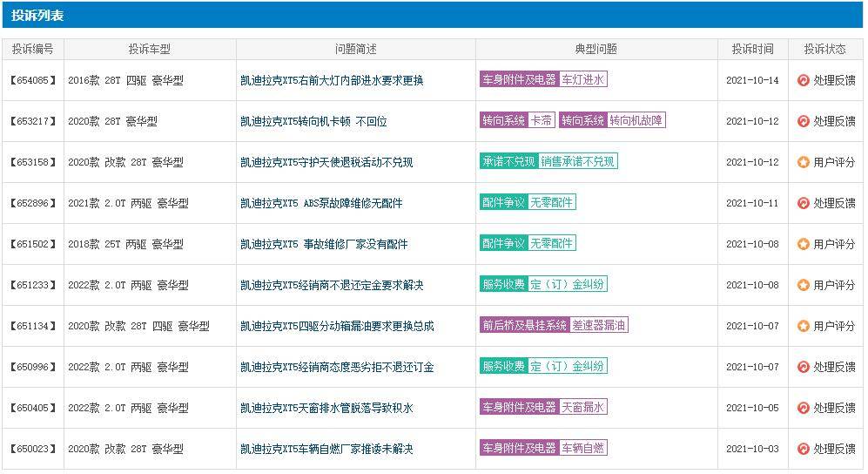Click 用户评分 status in row 653158

pos(834,162)
